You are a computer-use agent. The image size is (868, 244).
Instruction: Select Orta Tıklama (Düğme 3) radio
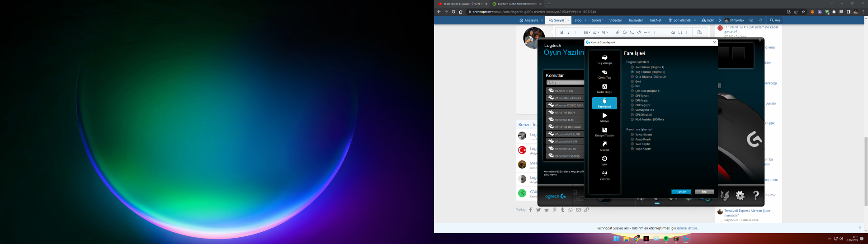click(632, 77)
